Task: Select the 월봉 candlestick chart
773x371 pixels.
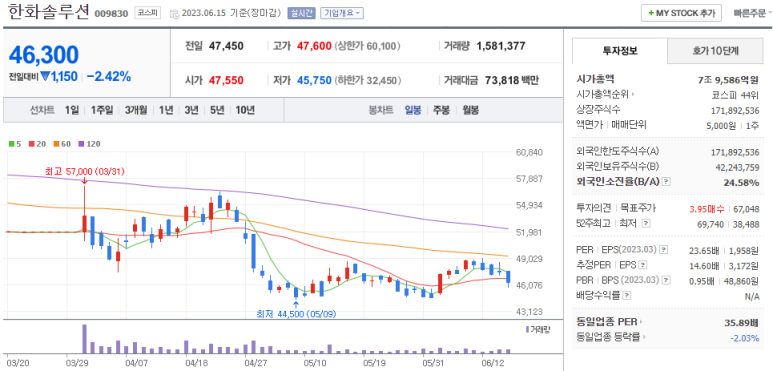Action: click(470, 110)
